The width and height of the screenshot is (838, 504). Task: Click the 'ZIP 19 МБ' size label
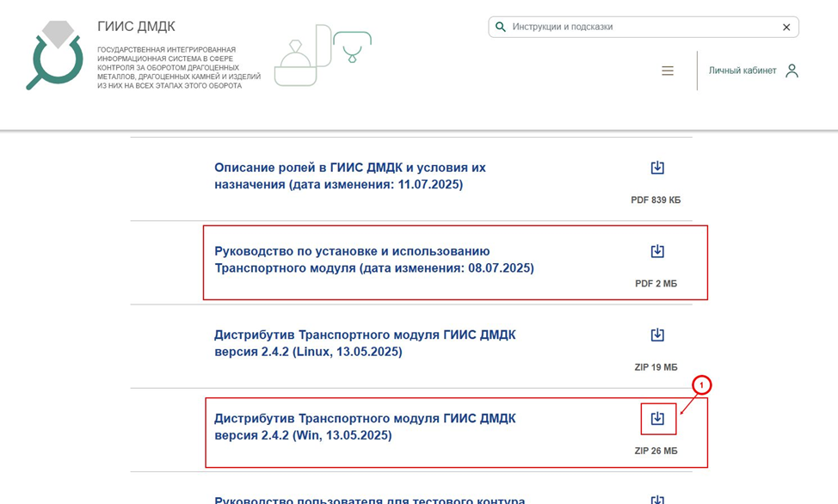pyautogui.click(x=656, y=367)
